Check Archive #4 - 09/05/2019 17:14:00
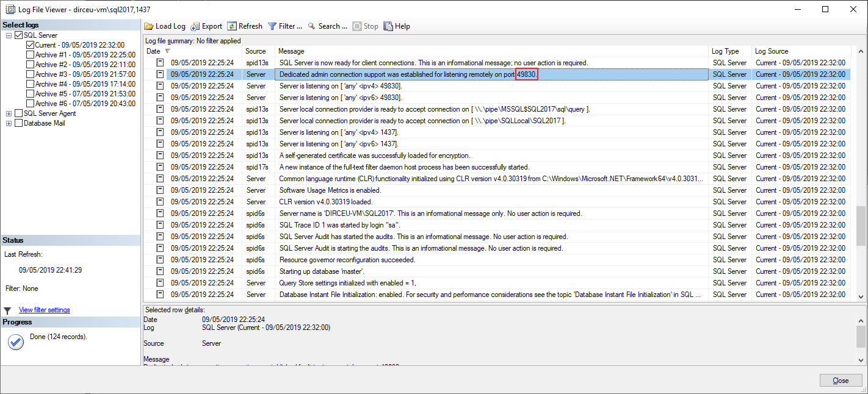Screen dimensions: 868x394 pos(30,84)
